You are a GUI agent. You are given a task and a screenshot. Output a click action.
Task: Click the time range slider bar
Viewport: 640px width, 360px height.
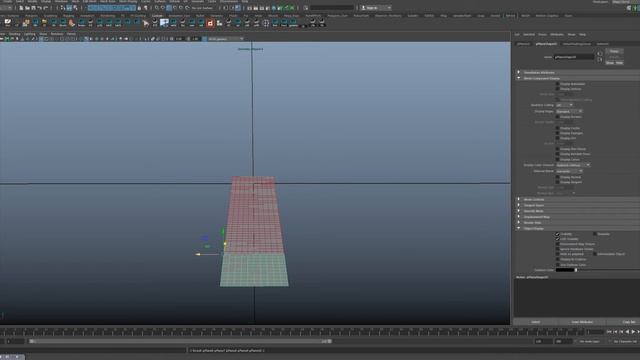coord(180,341)
